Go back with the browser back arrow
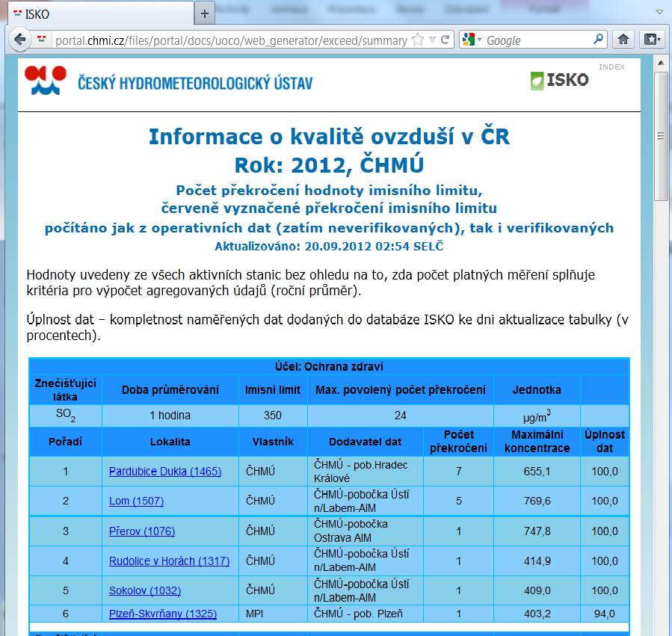Screen dimensions: 672x636 [x=19, y=40]
